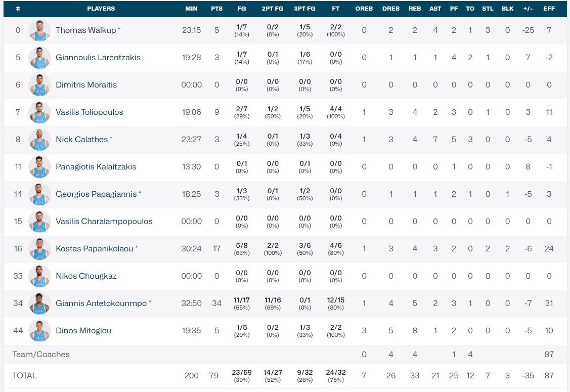Select the TOTAL row label
The image size is (570, 392).
[24, 376]
